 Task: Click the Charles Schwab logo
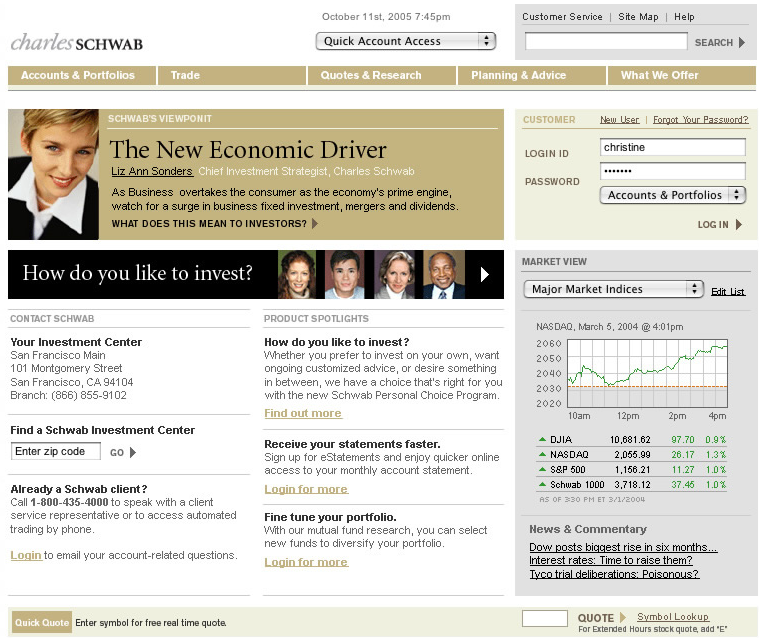click(x=76, y=43)
